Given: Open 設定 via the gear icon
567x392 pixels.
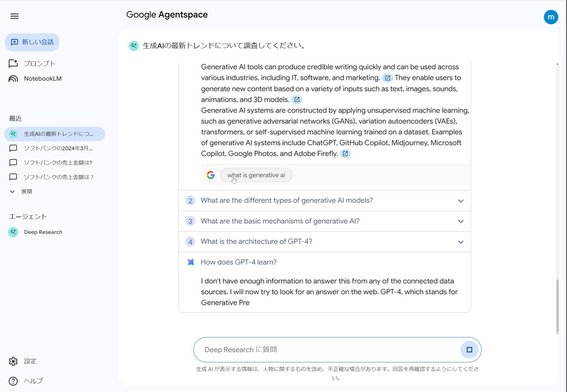Looking at the screenshot, I should [14, 361].
